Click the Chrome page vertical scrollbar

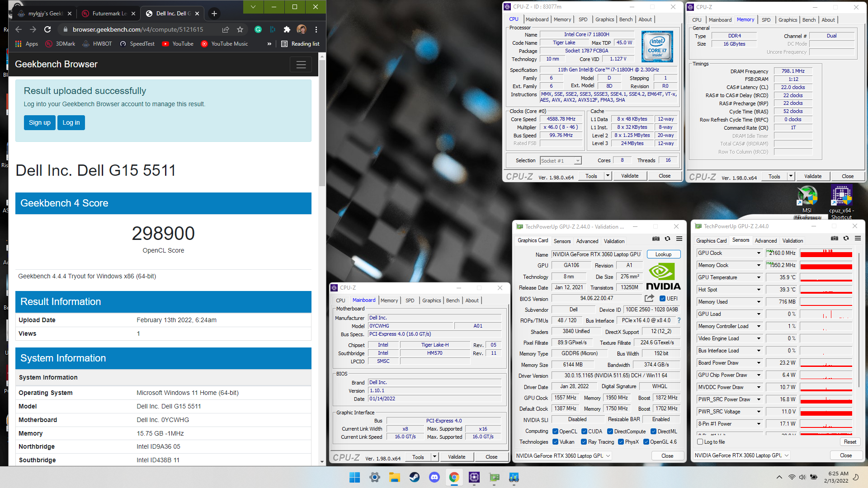coord(322,122)
